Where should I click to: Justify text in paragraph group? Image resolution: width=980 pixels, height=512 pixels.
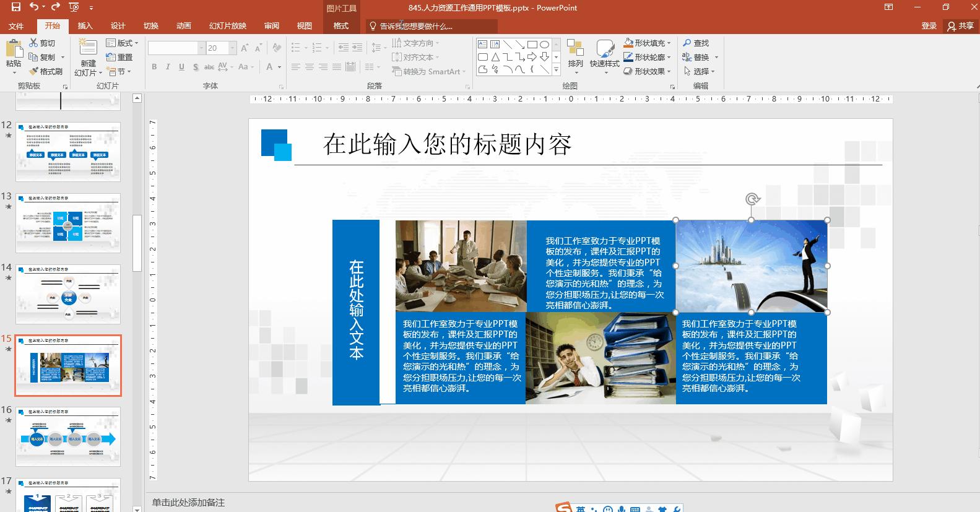(x=337, y=67)
